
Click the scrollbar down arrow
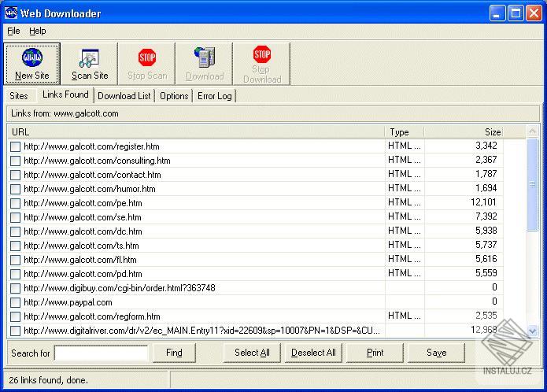pos(532,331)
